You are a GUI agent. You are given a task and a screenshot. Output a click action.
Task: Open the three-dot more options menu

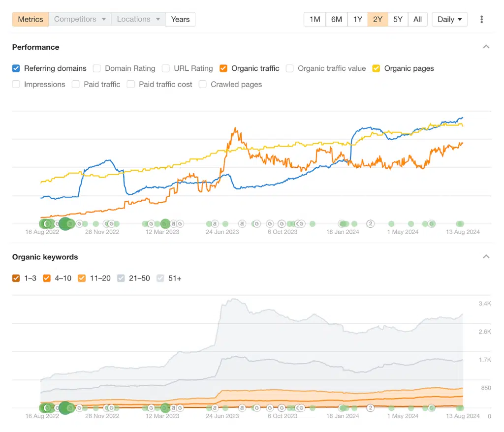coord(481,19)
